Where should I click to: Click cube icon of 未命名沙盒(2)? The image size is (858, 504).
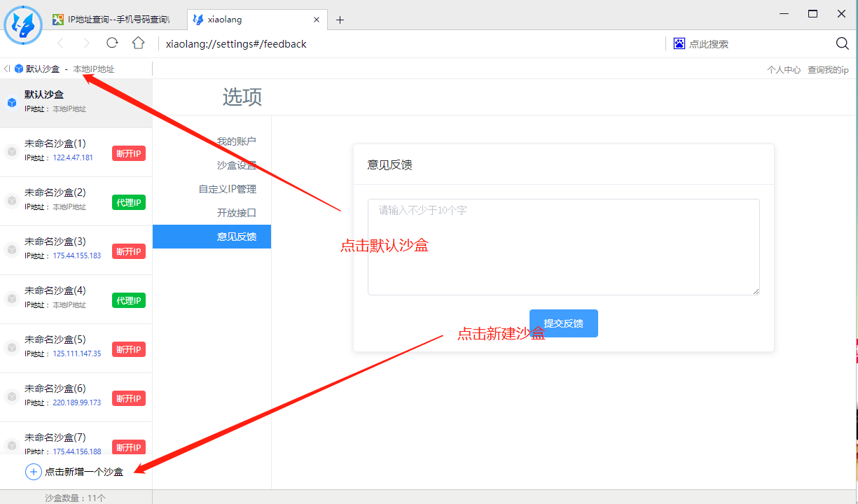point(11,201)
